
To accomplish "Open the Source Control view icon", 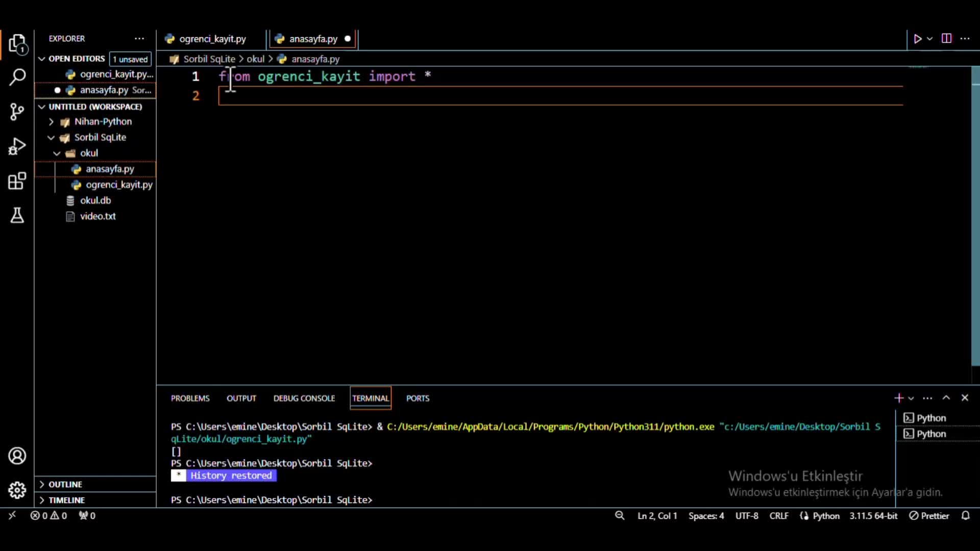I will [17, 112].
